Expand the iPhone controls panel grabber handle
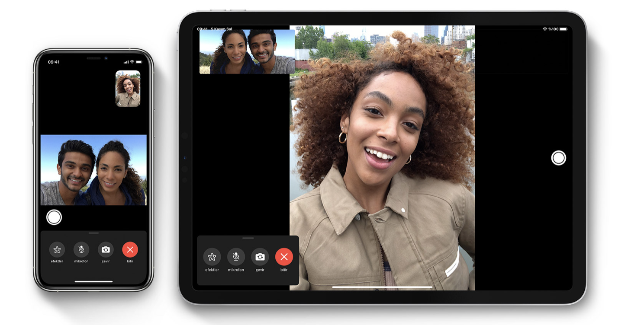The image size is (644, 325). coord(93,233)
